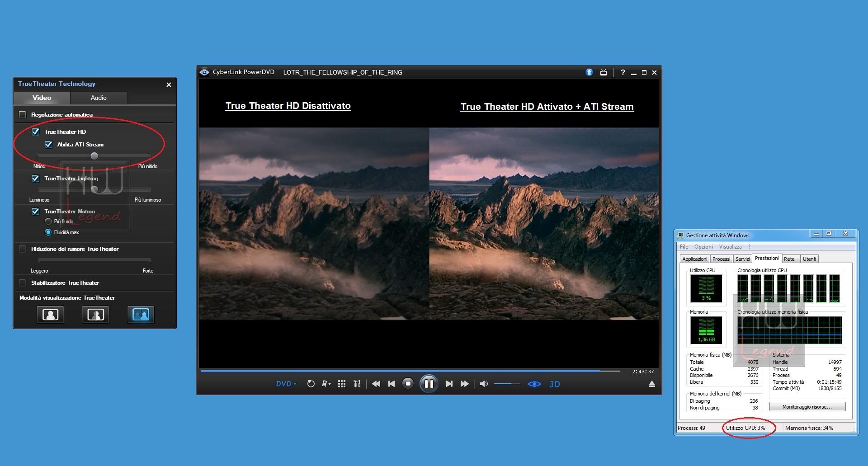Image resolution: width=868 pixels, height=466 pixels.
Task: Click the rewind button
Action: (376, 384)
